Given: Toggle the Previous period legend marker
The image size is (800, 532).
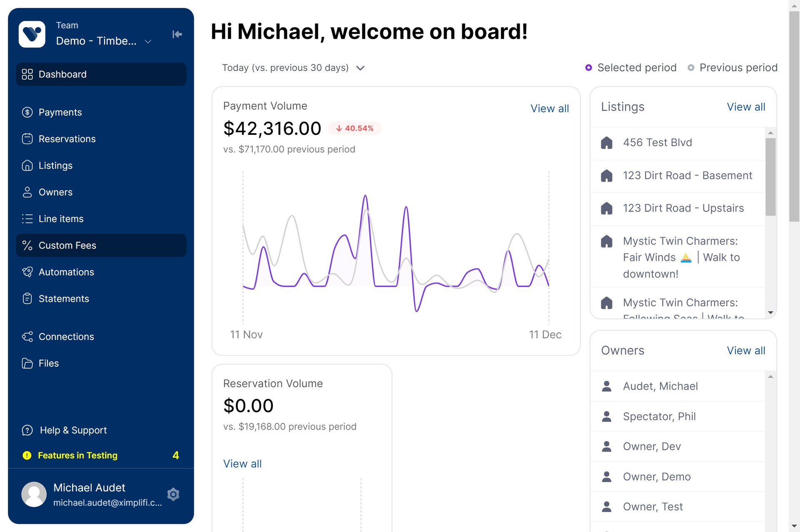Looking at the screenshot, I should [x=690, y=68].
